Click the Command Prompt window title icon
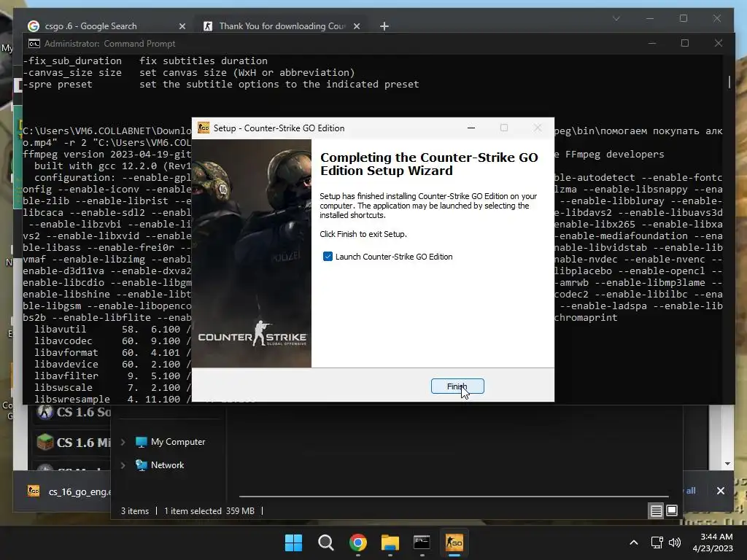747x560 pixels. 34,44
